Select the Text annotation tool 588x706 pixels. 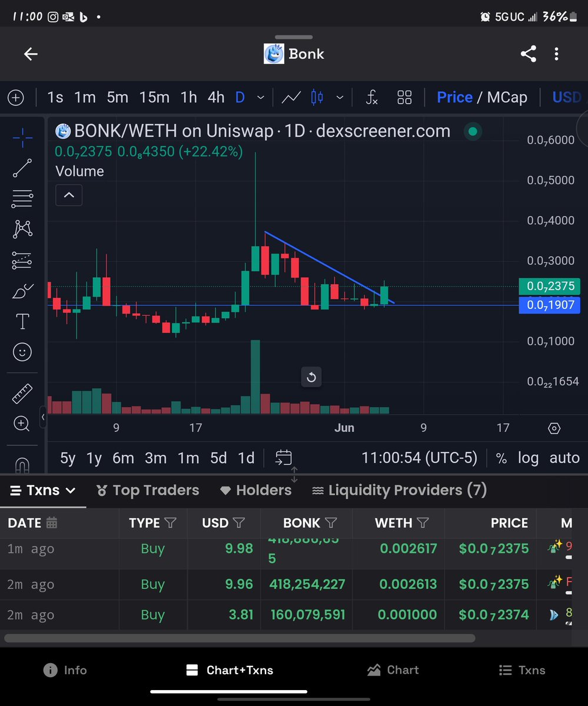(22, 321)
